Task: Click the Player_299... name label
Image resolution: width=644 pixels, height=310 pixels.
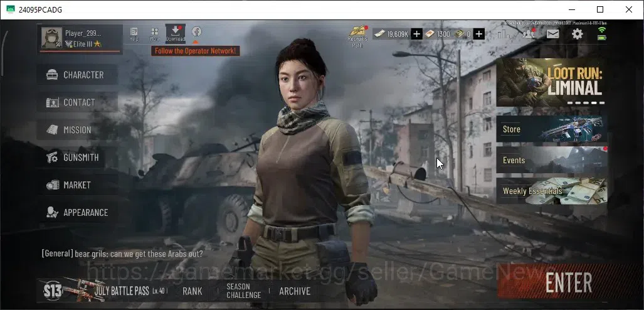Action: pyautogui.click(x=83, y=33)
